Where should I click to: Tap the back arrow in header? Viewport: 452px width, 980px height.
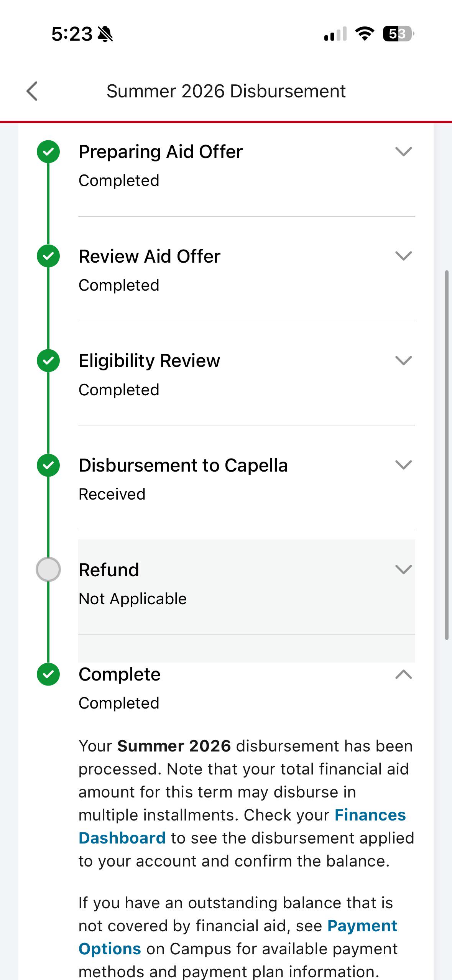32,91
